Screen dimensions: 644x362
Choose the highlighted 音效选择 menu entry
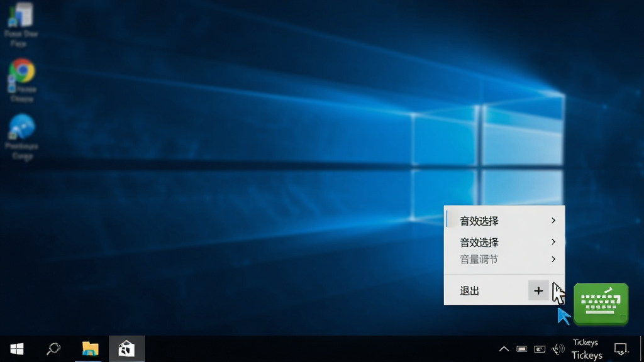[504, 221]
